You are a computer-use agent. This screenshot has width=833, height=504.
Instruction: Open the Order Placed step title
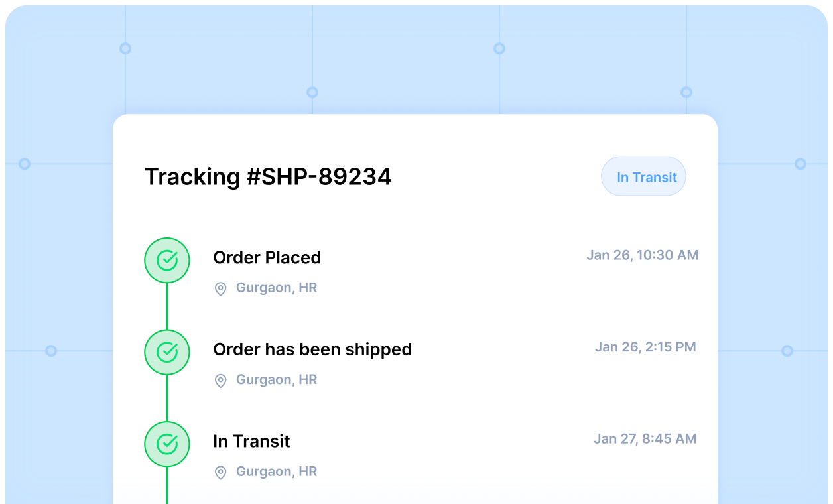pyautogui.click(x=267, y=257)
